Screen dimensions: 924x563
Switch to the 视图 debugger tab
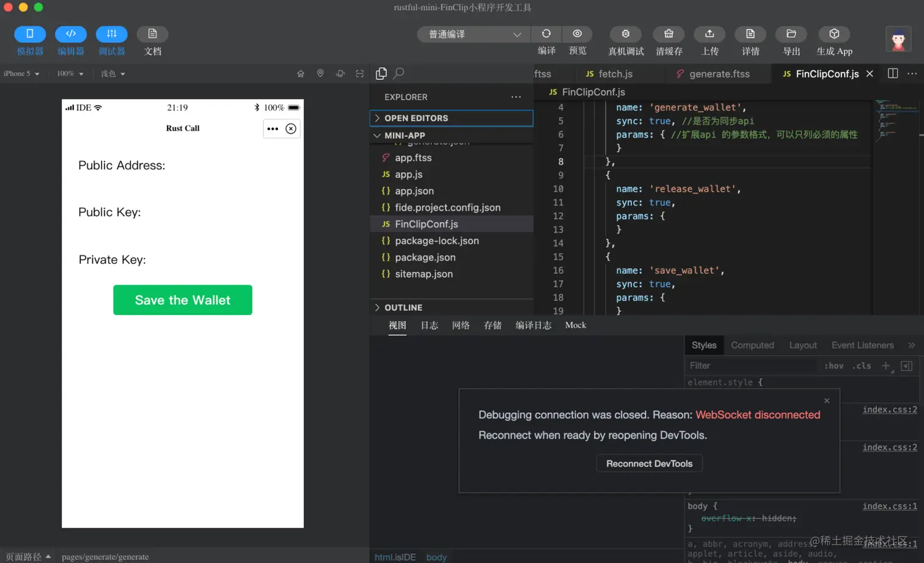pyautogui.click(x=397, y=325)
